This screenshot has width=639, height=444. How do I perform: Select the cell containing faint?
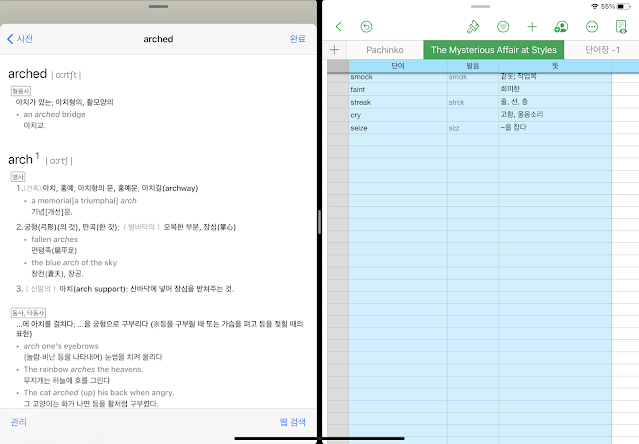(398, 89)
